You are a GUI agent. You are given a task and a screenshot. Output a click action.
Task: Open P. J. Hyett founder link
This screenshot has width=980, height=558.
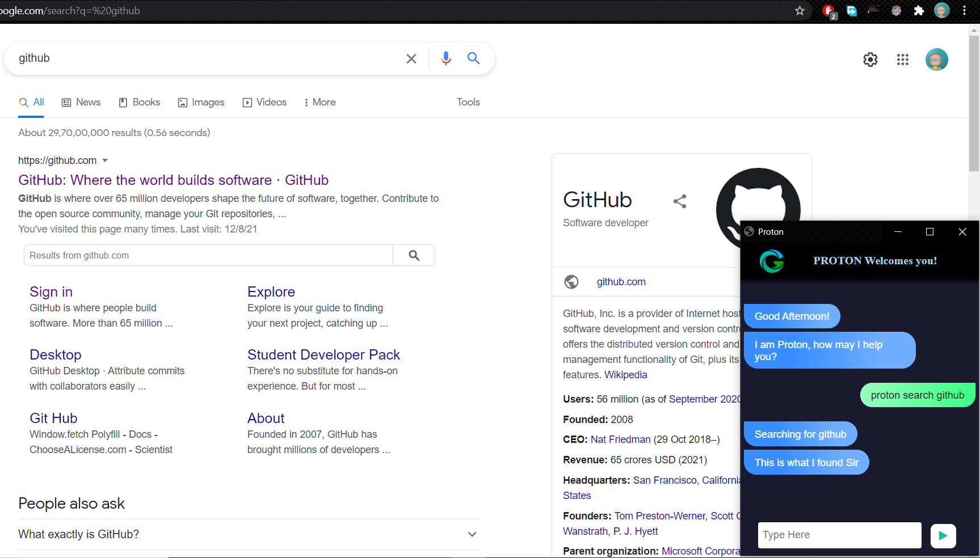(636, 531)
